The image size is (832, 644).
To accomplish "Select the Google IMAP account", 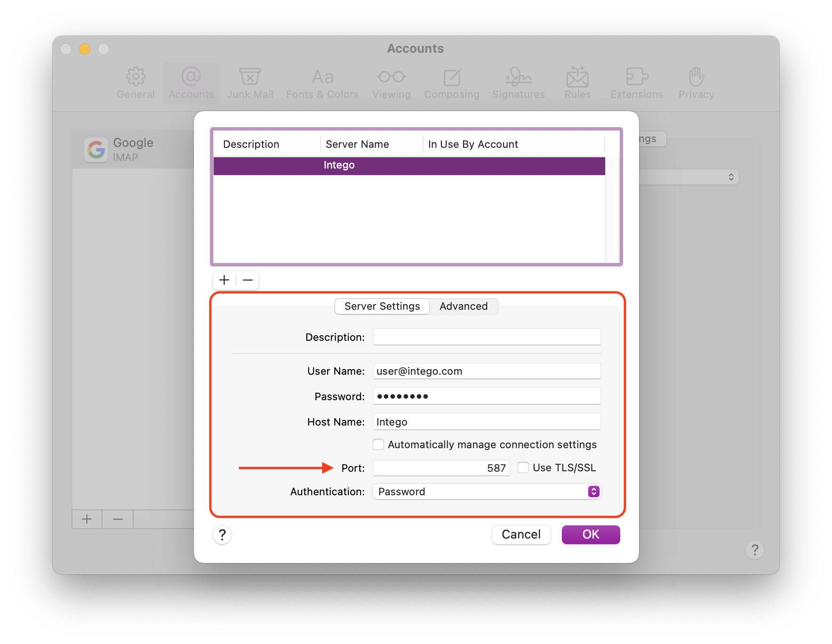I will [x=133, y=150].
